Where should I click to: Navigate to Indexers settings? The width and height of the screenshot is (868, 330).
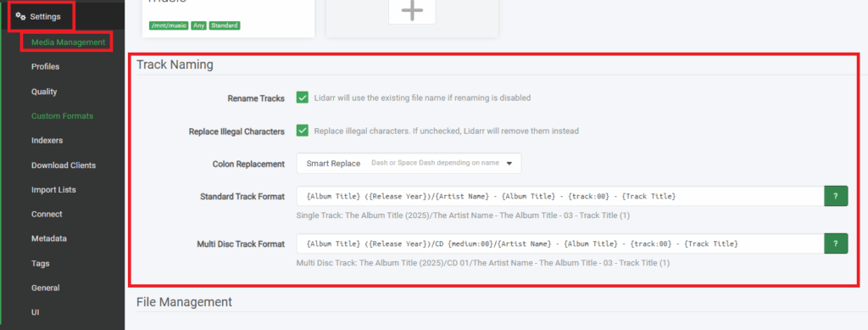47,140
